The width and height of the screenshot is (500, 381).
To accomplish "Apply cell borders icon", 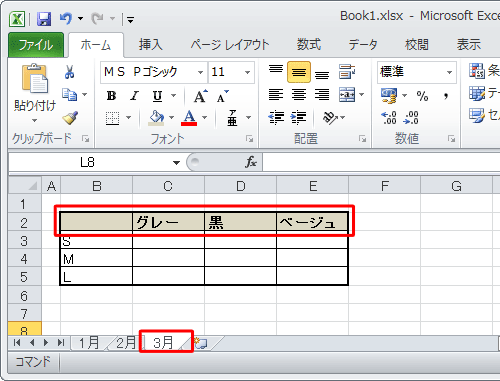I will point(112,118).
